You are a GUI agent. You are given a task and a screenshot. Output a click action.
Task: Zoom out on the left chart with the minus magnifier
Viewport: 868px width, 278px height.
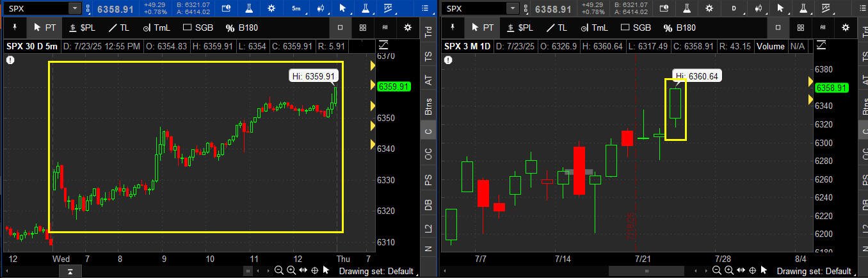(x=278, y=271)
